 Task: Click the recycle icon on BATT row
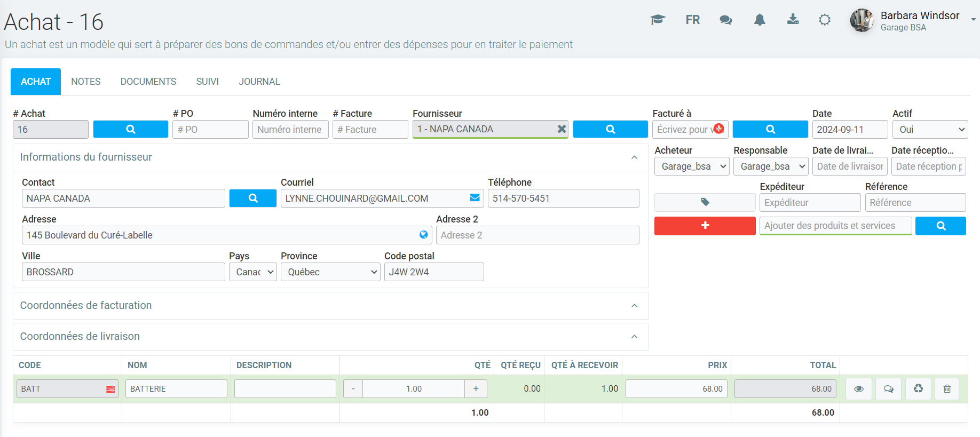918,389
